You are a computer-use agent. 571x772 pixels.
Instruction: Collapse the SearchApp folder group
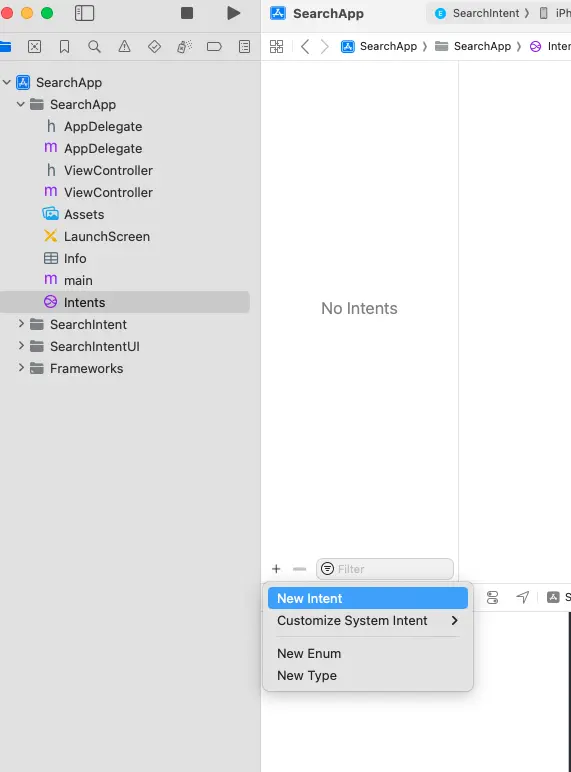click(x=21, y=104)
